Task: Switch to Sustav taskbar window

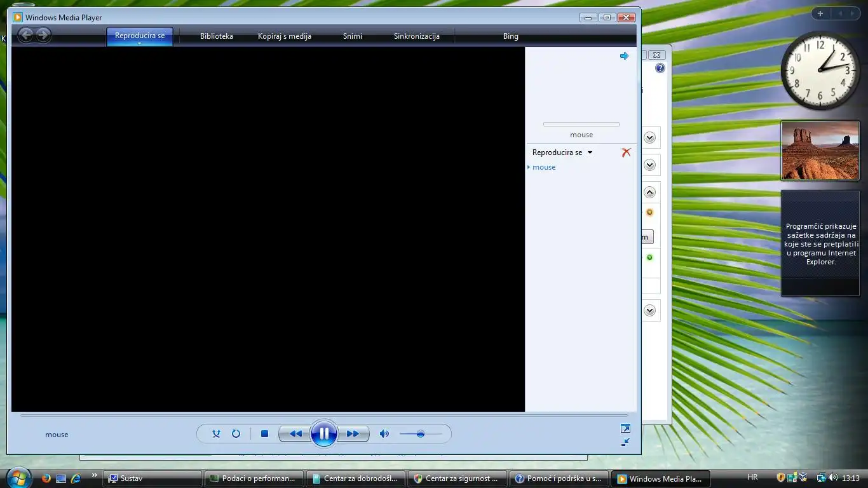Action: click(153, 478)
